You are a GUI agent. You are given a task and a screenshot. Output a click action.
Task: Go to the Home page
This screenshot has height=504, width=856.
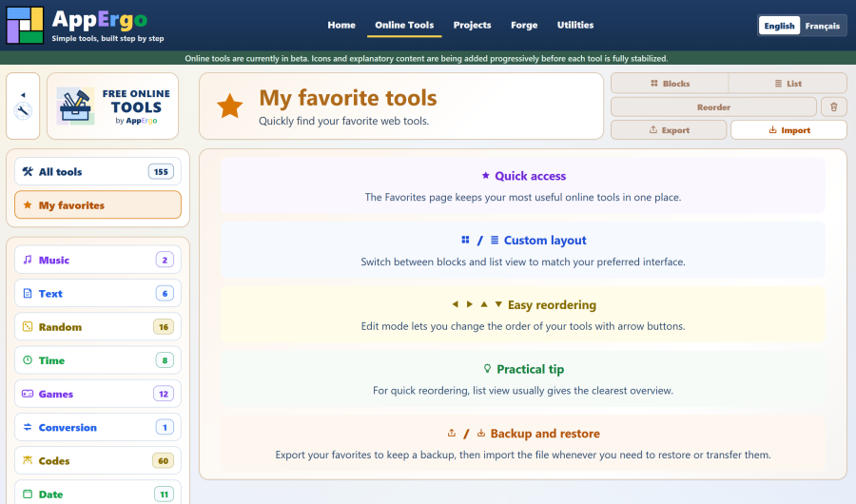pyautogui.click(x=341, y=25)
